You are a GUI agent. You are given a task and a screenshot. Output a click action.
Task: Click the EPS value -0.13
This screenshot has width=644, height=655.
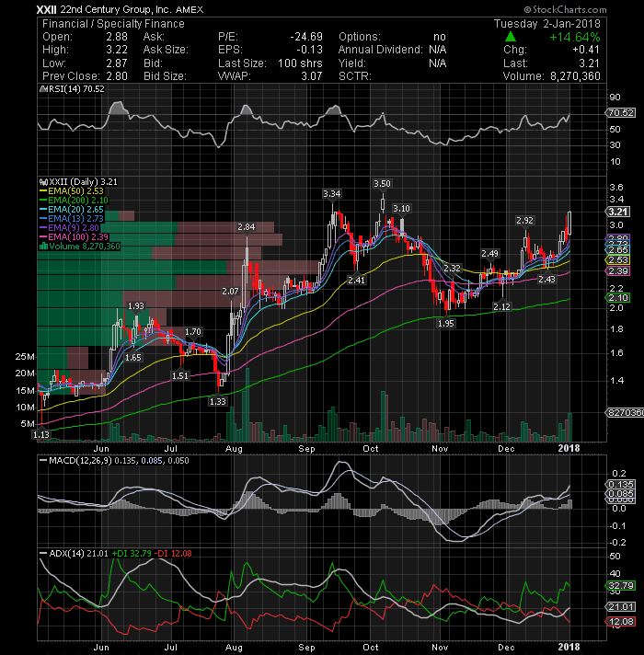click(x=309, y=50)
